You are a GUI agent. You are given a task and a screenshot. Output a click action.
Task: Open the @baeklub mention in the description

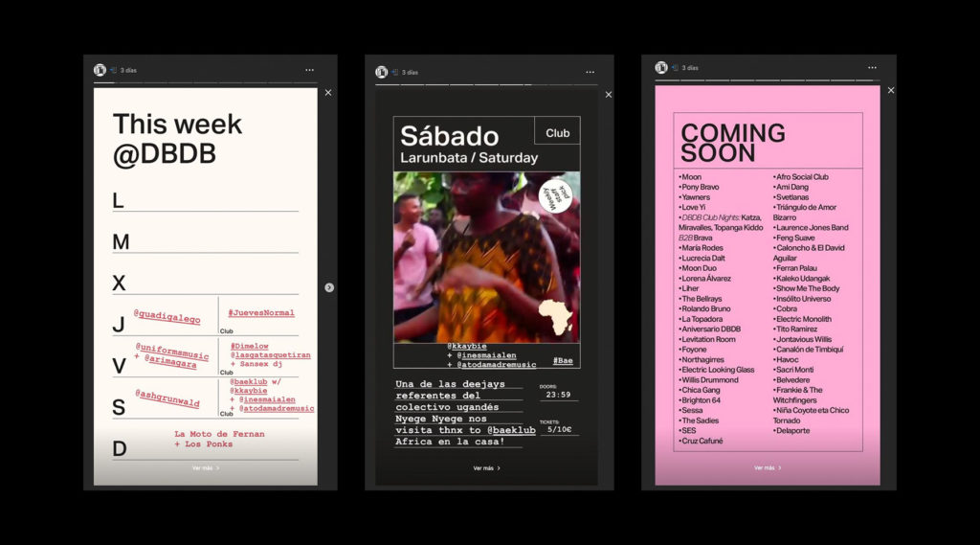click(x=511, y=430)
